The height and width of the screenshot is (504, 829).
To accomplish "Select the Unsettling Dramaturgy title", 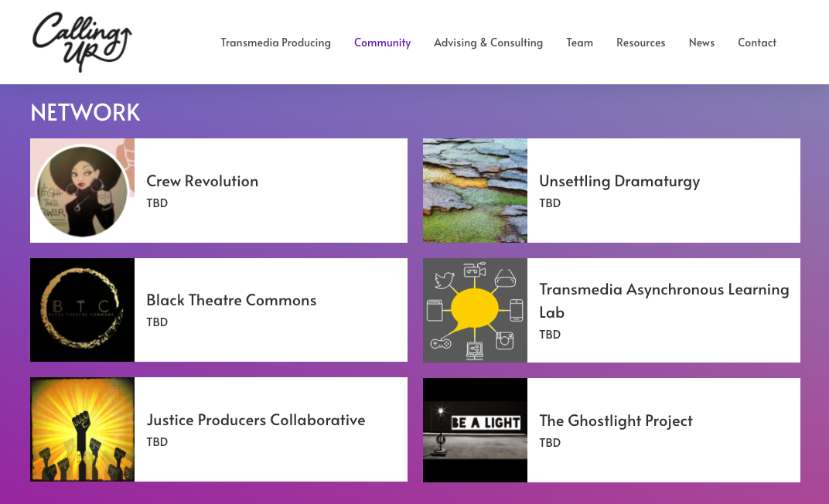I will coord(619,181).
